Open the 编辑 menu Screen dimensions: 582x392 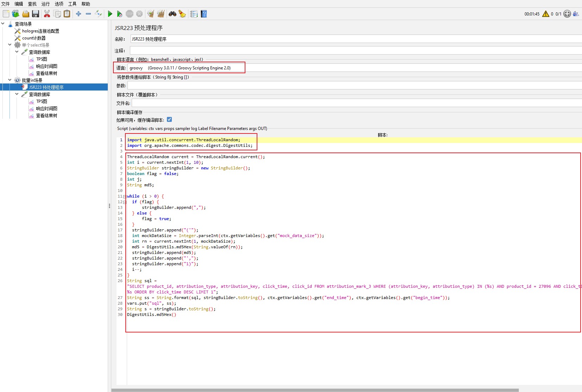coord(19,4)
